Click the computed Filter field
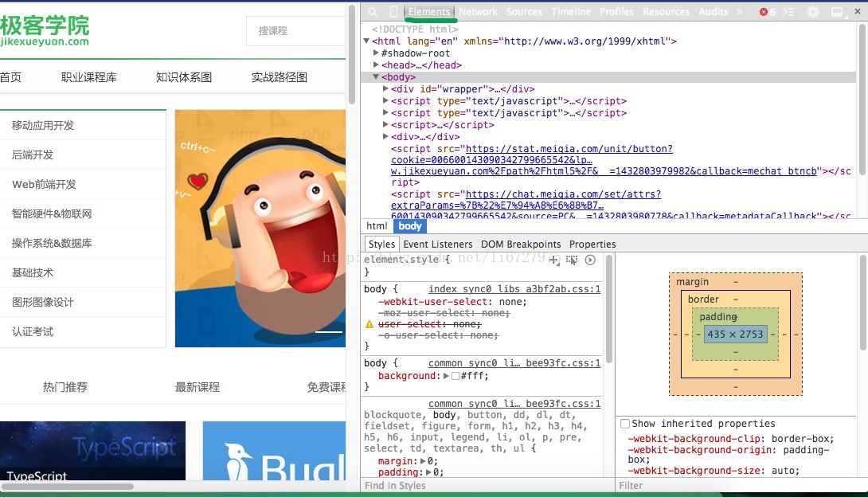The width and height of the screenshot is (868, 497). (x=741, y=485)
